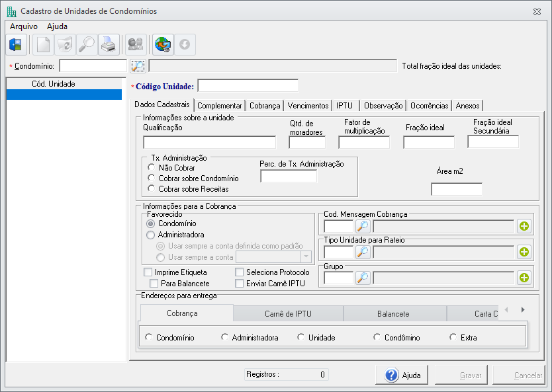Close the Cadastro de Unidades window
Screen dimensions: 552x392
(537, 11)
